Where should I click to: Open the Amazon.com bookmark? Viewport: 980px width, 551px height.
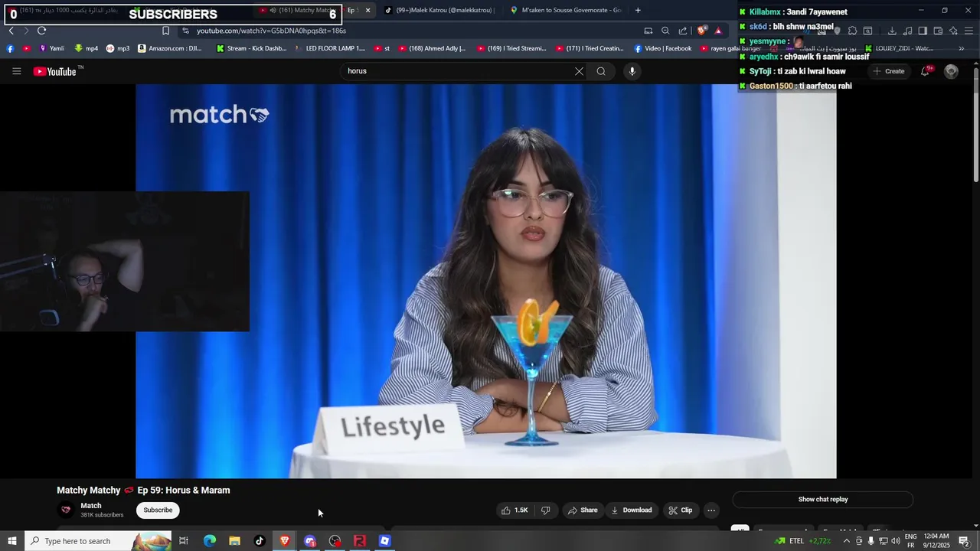tap(170, 48)
